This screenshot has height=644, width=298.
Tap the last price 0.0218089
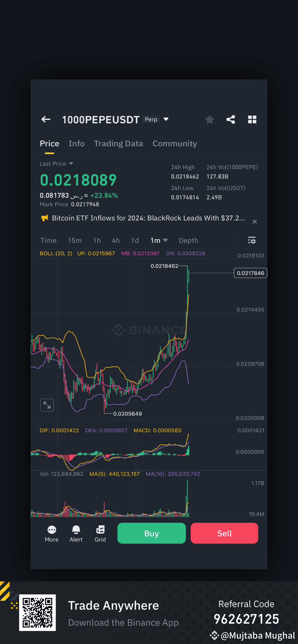[x=78, y=180]
